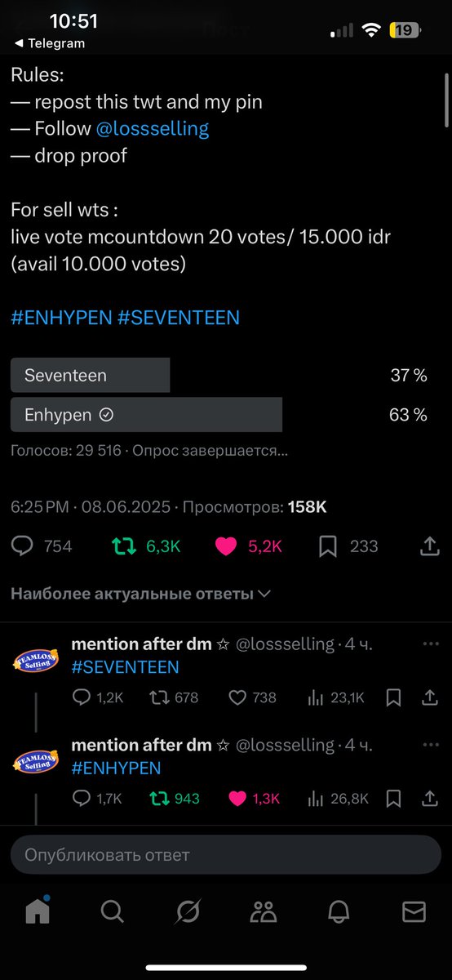The width and height of the screenshot is (452, 980).
Task: Open Notifications bell icon
Action: click(x=339, y=911)
